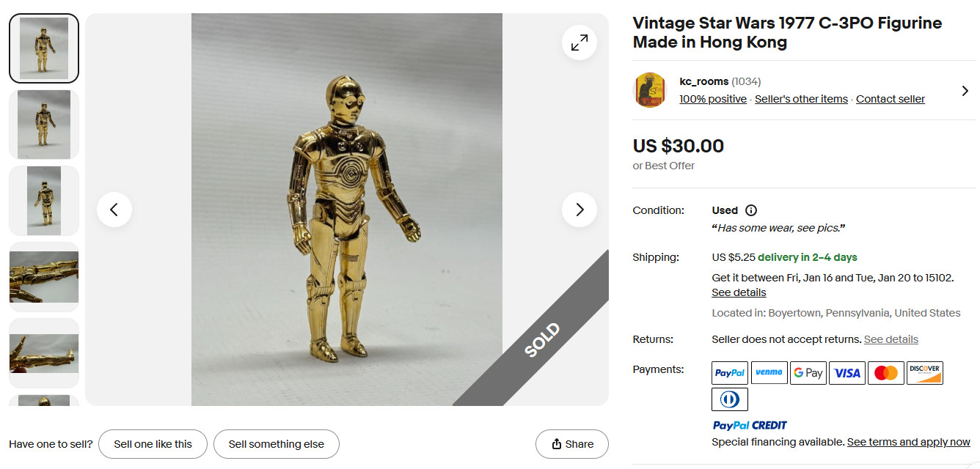
Task: Click Sell one like this
Action: click(x=153, y=444)
